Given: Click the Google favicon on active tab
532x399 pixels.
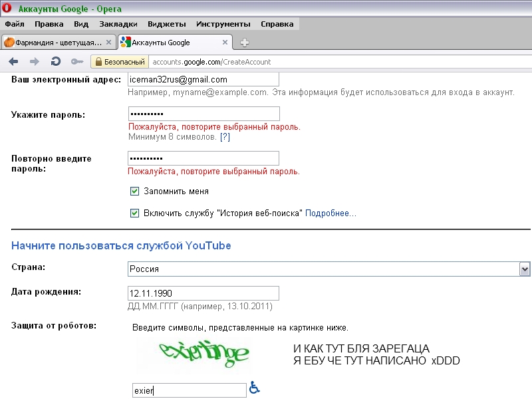Looking at the screenshot, I should coord(126,42).
